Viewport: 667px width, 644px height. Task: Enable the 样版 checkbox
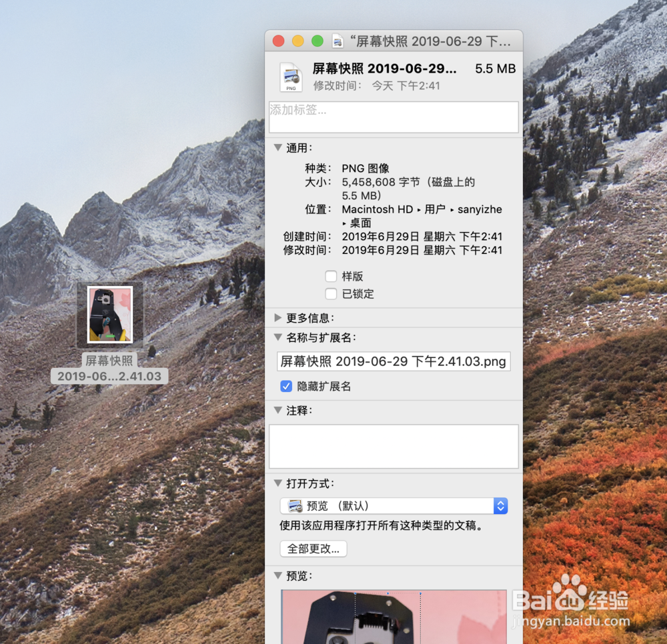click(331, 276)
